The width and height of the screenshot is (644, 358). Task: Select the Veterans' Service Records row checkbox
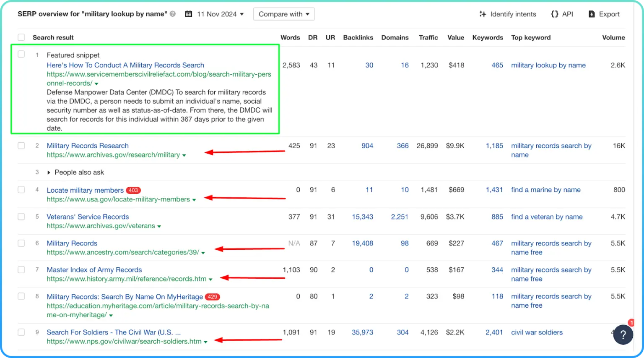[21, 217]
